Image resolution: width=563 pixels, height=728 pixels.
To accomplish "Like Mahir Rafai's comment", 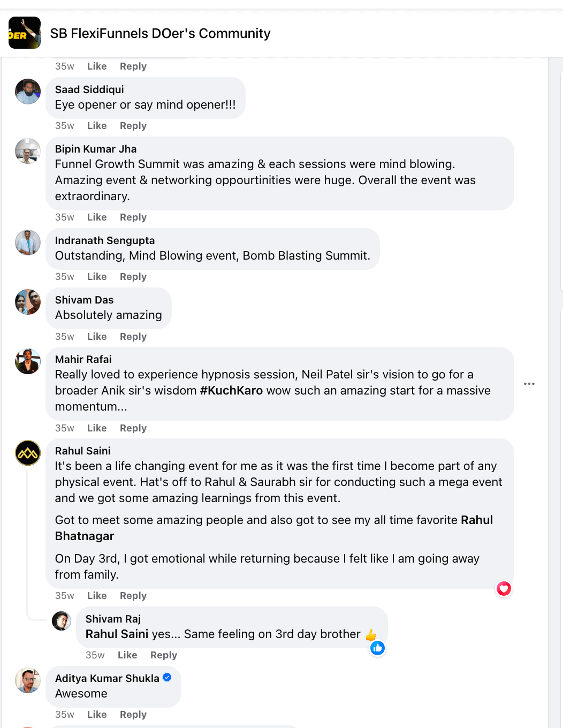I will [97, 428].
